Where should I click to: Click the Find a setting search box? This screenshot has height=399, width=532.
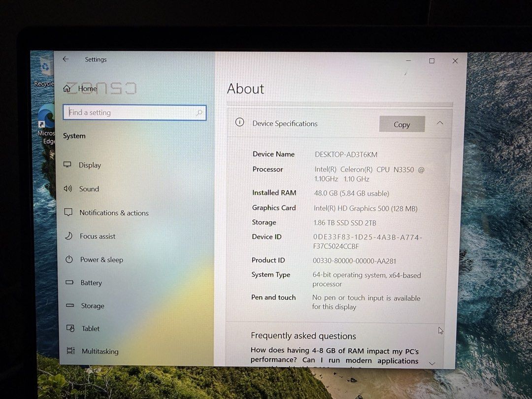pos(134,112)
